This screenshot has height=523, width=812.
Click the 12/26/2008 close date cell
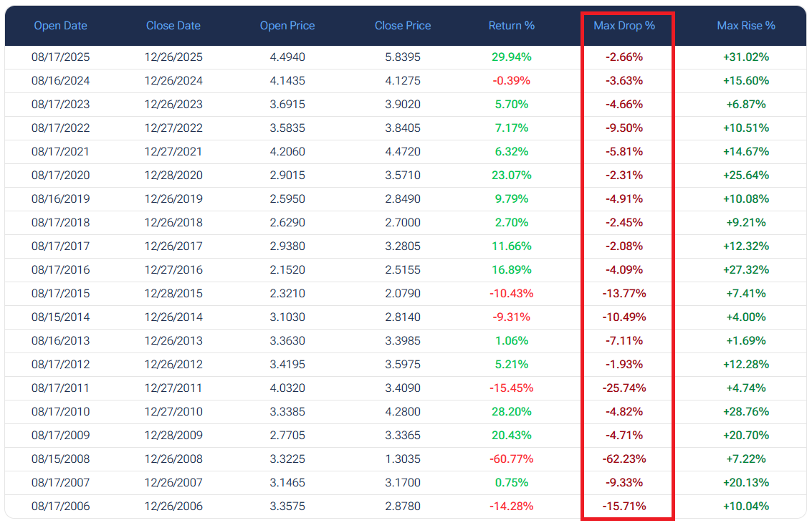pos(173,459)
